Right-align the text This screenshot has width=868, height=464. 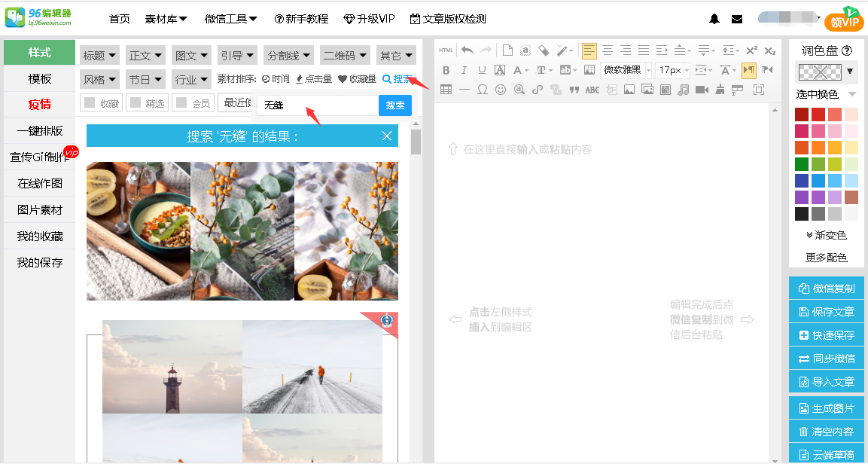click(x=626, y=50)
